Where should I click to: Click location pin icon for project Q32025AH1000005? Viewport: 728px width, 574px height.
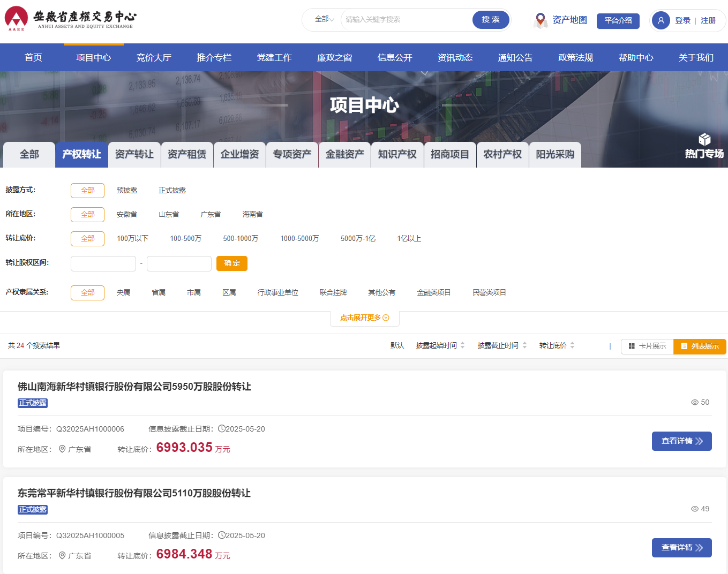[x=62, y=555]
